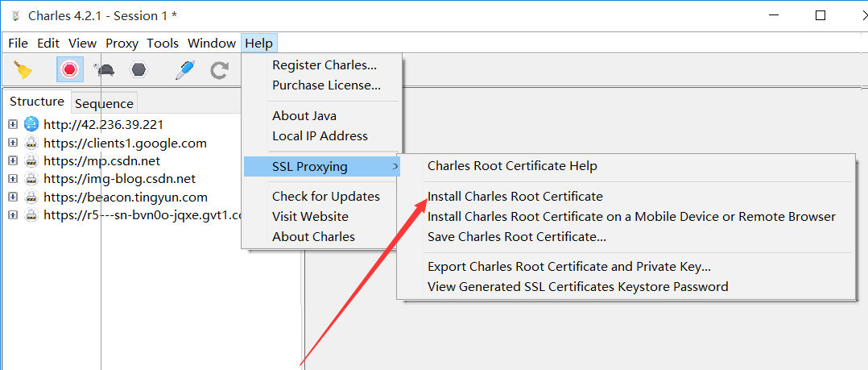Select the https://r5---sn-bvn0o-jqxe.gvt1 host row
This screenshot has height=370, width=868.
[143, 215]
